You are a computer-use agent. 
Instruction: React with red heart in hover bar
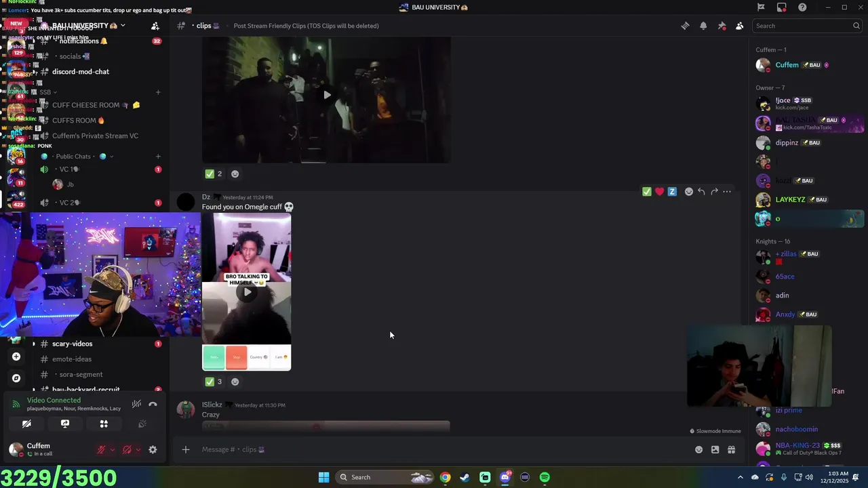point(659,192)
